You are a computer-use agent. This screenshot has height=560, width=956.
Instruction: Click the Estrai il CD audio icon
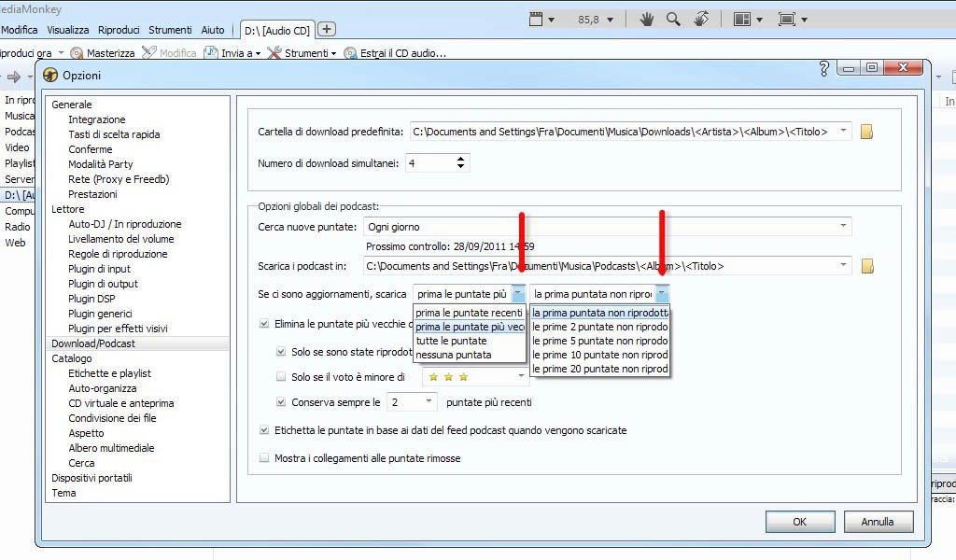(x=350, y=53)
